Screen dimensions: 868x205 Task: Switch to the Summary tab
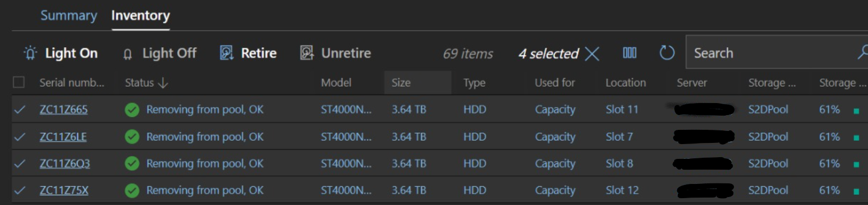tap(69, 15)
